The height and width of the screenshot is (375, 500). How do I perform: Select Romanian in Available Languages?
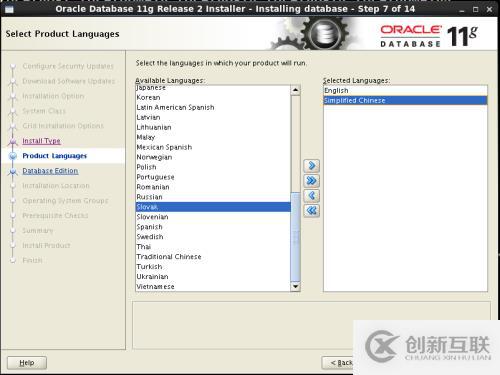pos(213,187)
